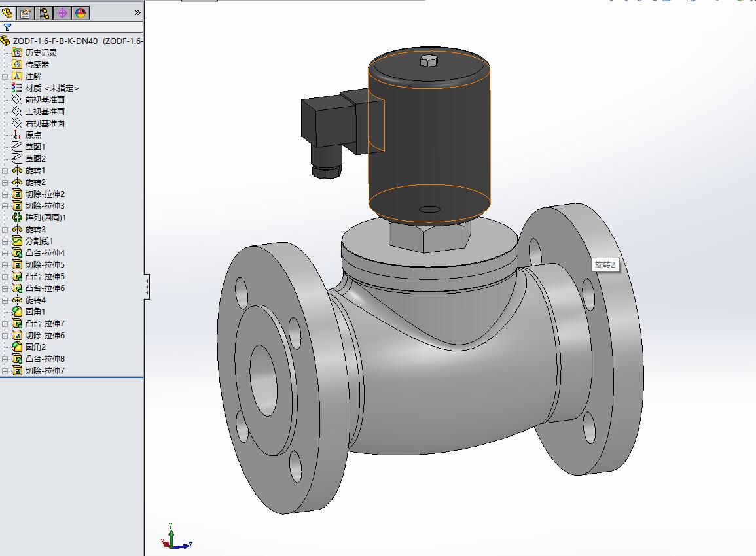
Task: Select the 旋转2 label in the tree
Action: 35,182
